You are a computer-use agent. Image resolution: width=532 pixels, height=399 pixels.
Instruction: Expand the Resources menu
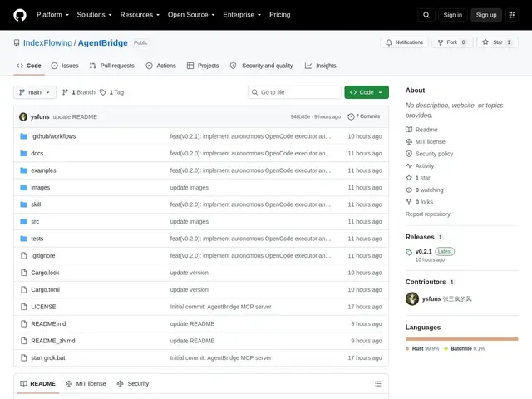tap(140, 15)
